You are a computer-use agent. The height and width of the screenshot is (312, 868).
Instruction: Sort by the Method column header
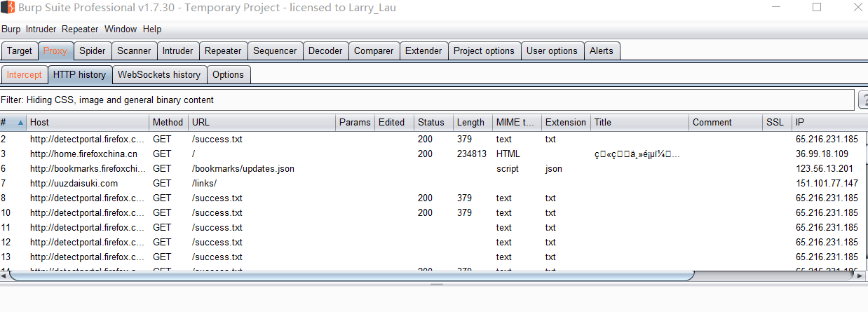[169, 122]
